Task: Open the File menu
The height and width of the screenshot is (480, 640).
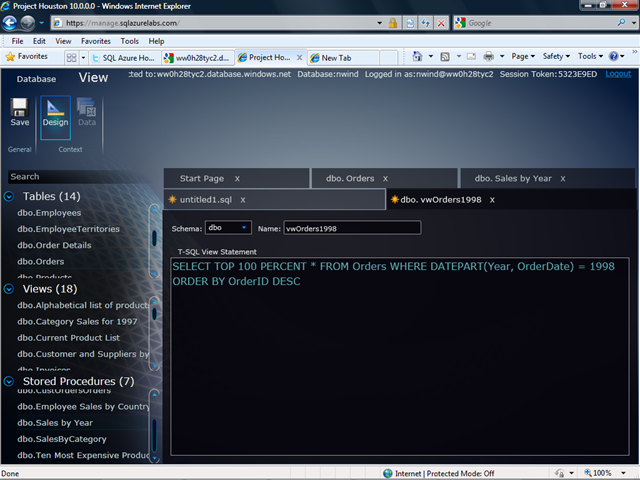Action: pyautogui.click(x=17, y=41)
